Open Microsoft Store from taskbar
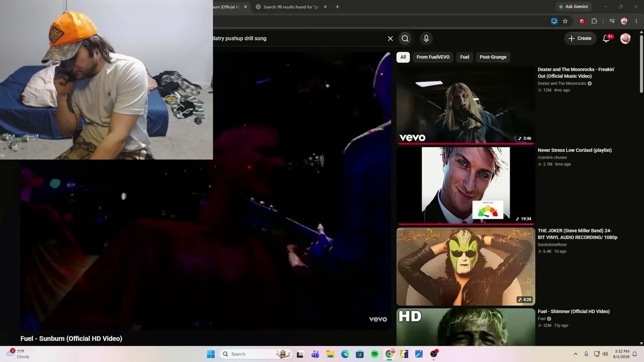This screenshot has width=644, height=362. click(x=360, y=354)
